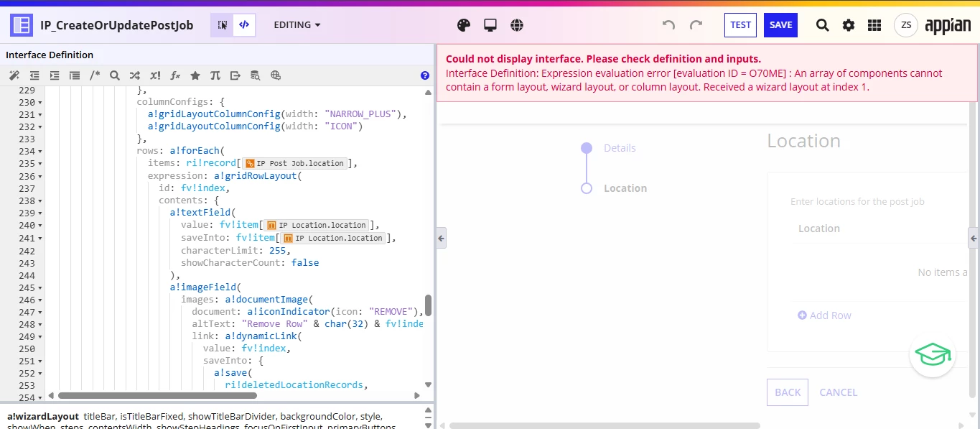Image resolution: width=980 pixels, height=429 pixels.
Task: Collapse code fold at line 252
Action: 39,374
